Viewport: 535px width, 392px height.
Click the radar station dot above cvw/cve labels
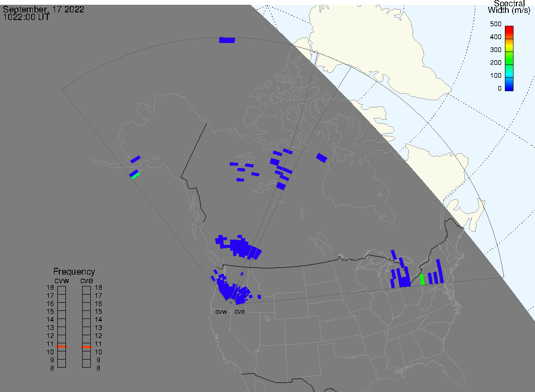[x=231, y=303]
